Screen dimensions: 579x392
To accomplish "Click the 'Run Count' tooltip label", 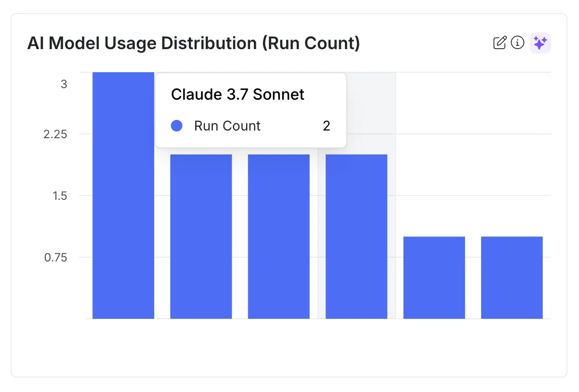I will (x=227, y=126).
